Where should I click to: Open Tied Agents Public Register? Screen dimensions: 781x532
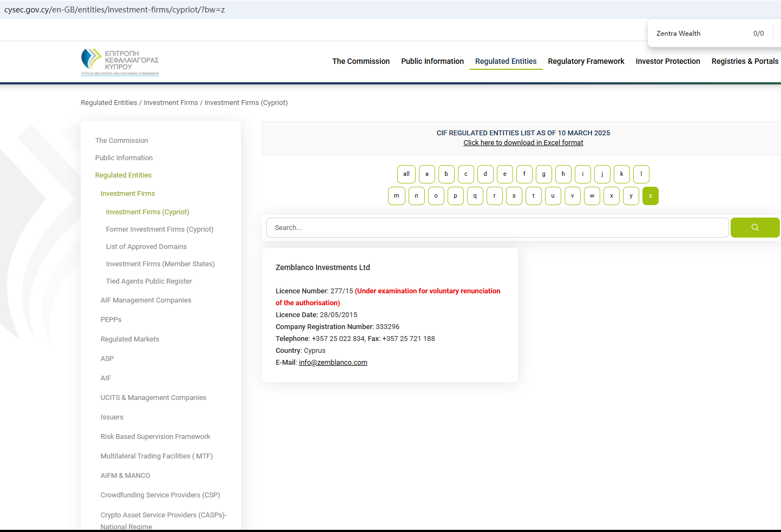[149, 281]
